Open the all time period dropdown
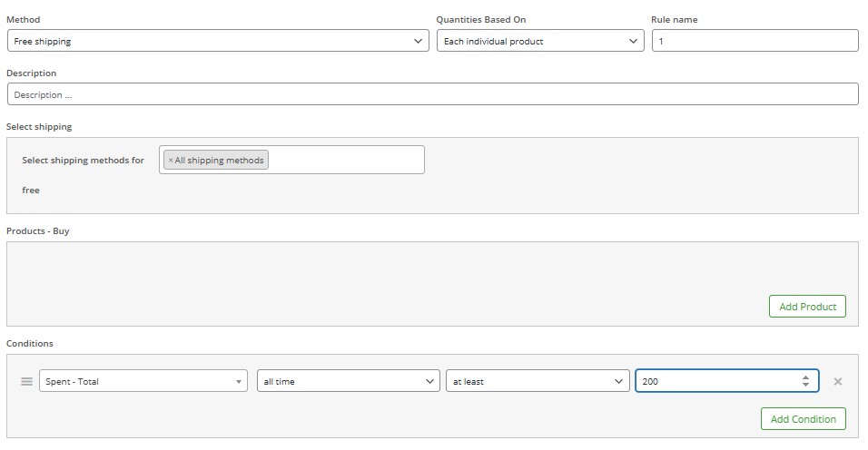 (x=348, y=381)
